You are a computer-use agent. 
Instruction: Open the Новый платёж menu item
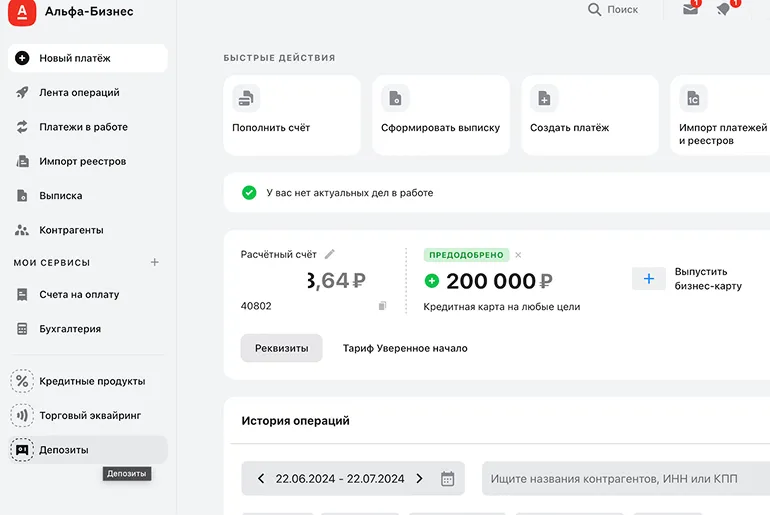click(88, 58)
